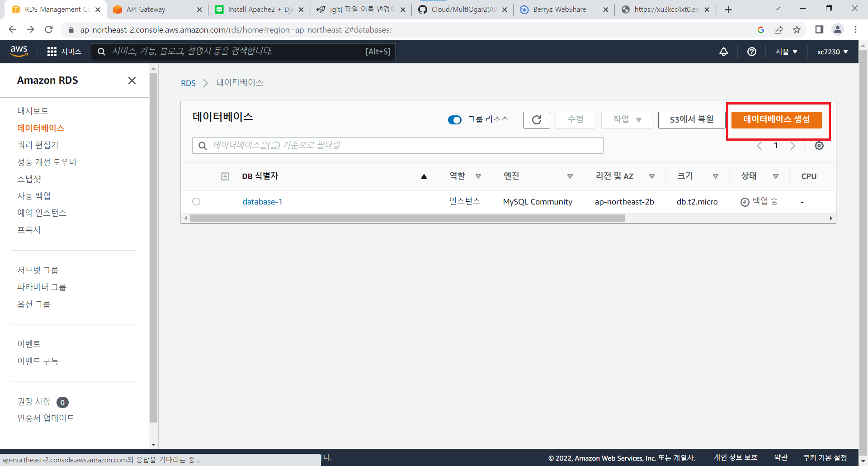
Task: Open 스냅샷 in the sidebar
Action: pyautogui.click(x=29, y=179)
